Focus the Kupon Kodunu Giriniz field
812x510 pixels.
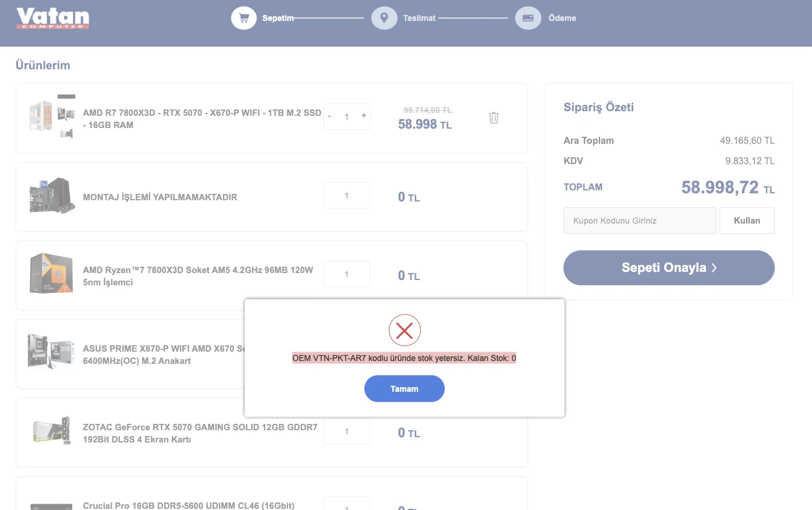tap(639, 221)
